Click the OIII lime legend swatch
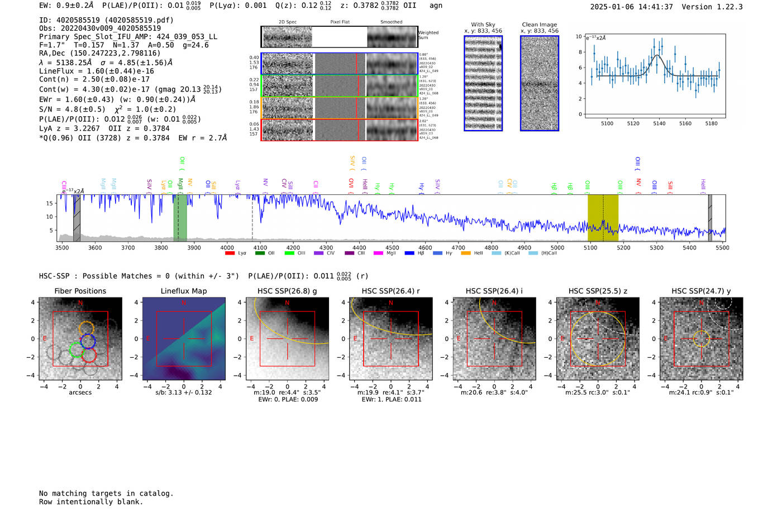This screenshot has height=532, width=782. (x=289, y=253)
